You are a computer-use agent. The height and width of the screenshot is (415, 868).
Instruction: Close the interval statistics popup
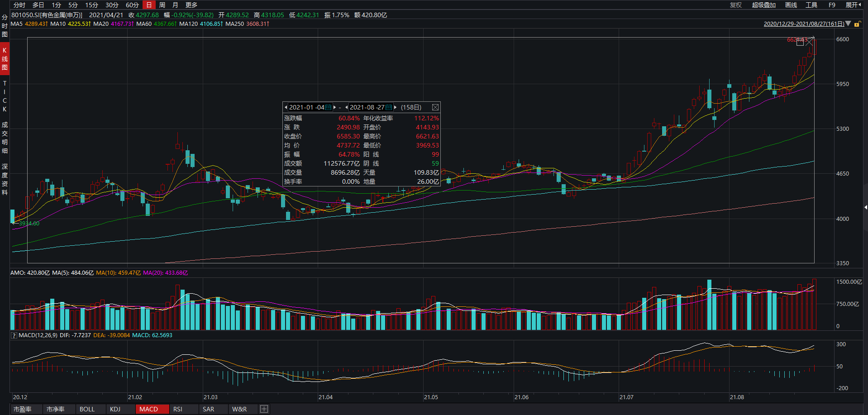435,107
